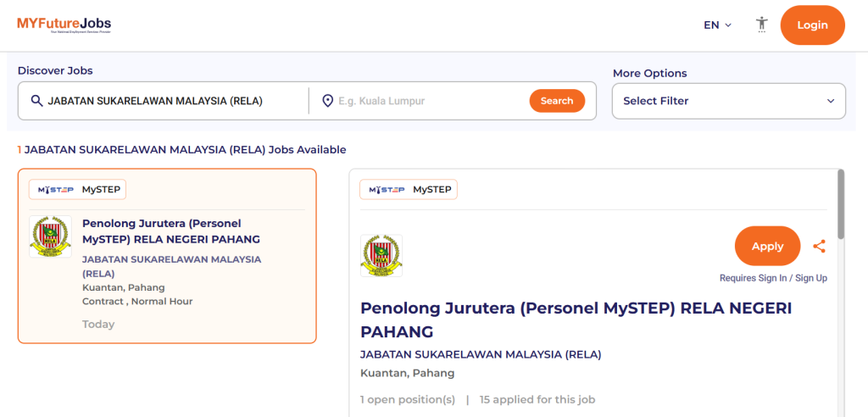This screenshot has height=417, width=868.
Task: Click the MySTEP badge in job card
Action: tap(77, 190)
